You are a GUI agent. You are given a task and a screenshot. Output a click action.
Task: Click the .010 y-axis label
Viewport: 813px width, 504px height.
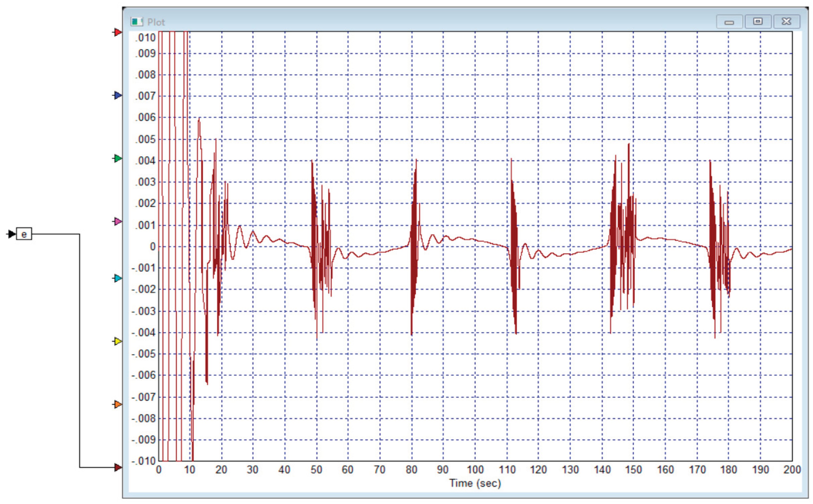[x=145, y=37]
